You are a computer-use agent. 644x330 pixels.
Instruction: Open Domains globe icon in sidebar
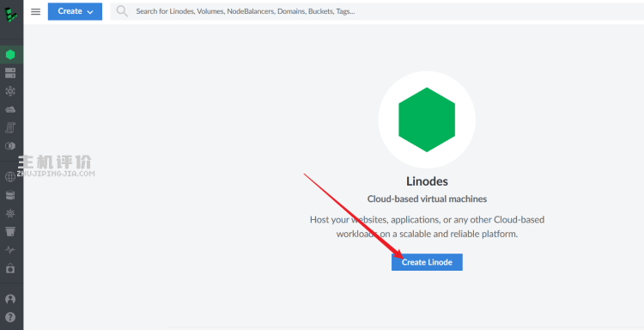(x=10, y=177)
